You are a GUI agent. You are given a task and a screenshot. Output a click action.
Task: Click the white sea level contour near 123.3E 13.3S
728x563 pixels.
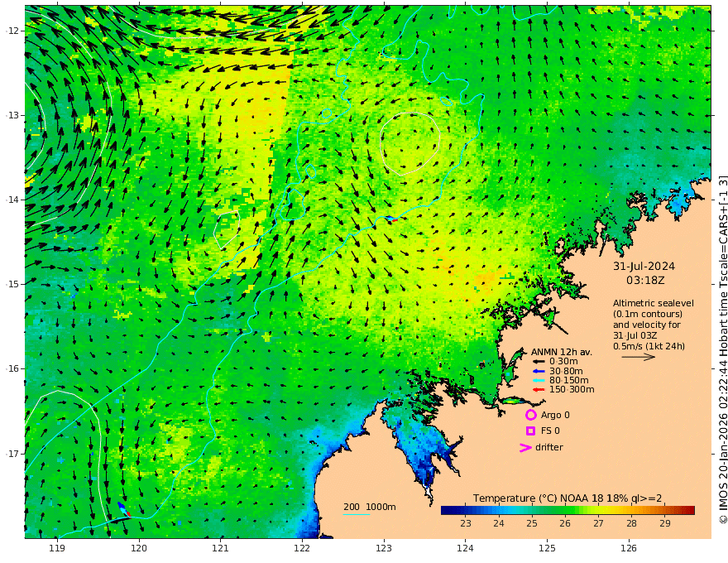(x=410, y=143)
